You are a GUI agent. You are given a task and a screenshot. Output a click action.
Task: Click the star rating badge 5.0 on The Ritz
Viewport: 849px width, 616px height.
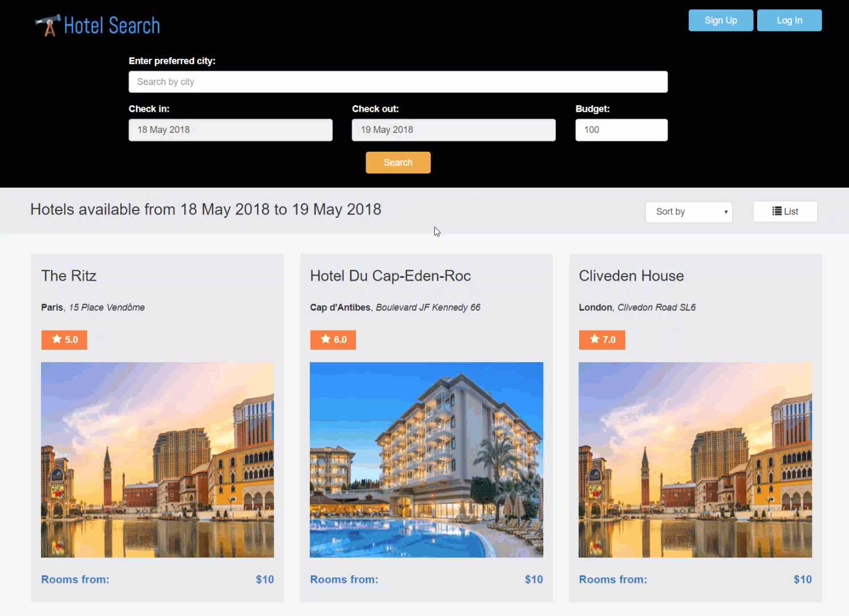pos(64,340)
